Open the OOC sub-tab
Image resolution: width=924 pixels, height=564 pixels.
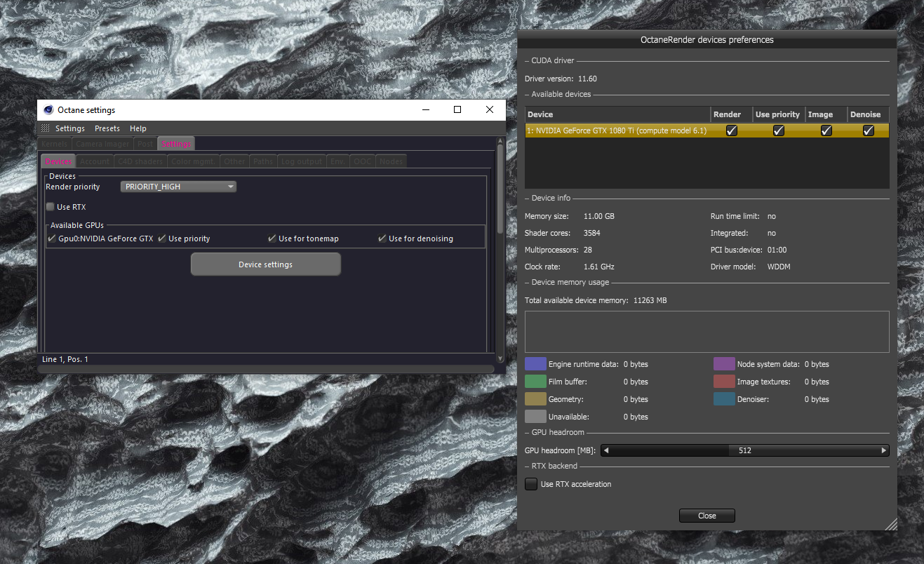(x=362, y=161)
